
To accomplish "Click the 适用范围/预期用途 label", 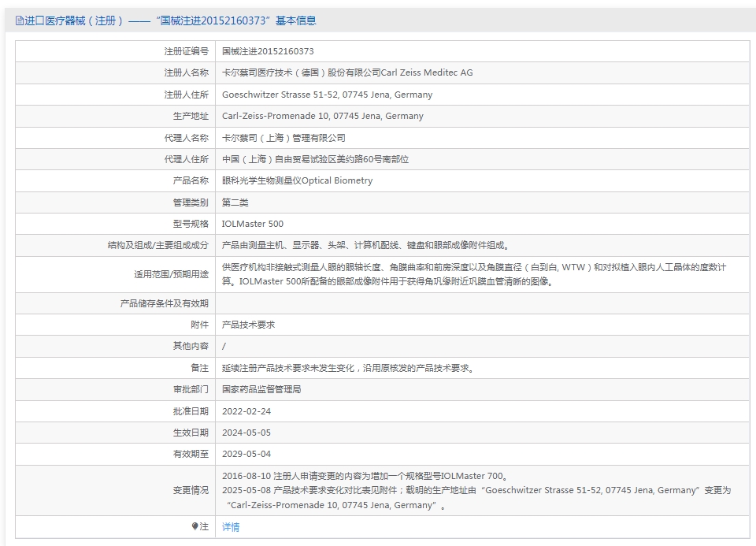I will pyautogui.click(x=171, y=274).
